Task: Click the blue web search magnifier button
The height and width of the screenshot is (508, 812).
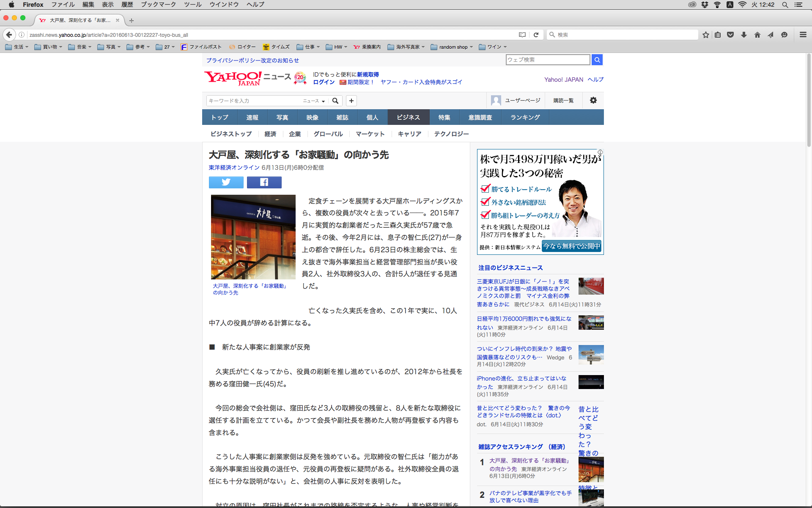Action: click(597, 60)
